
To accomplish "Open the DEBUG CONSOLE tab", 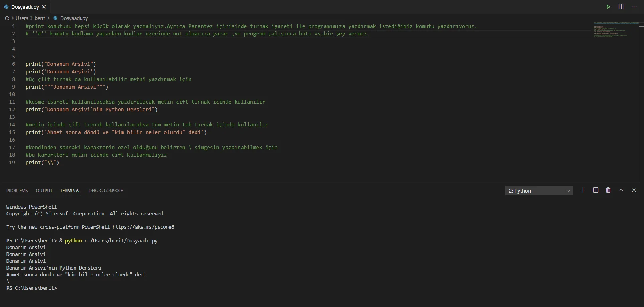I will (x=106, y=191).
